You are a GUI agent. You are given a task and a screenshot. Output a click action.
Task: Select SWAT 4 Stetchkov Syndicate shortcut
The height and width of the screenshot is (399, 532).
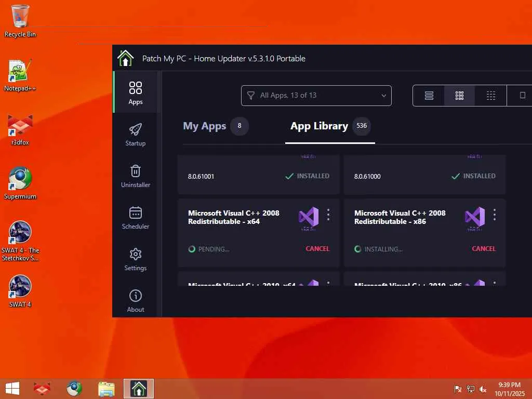tap(20, 241)
